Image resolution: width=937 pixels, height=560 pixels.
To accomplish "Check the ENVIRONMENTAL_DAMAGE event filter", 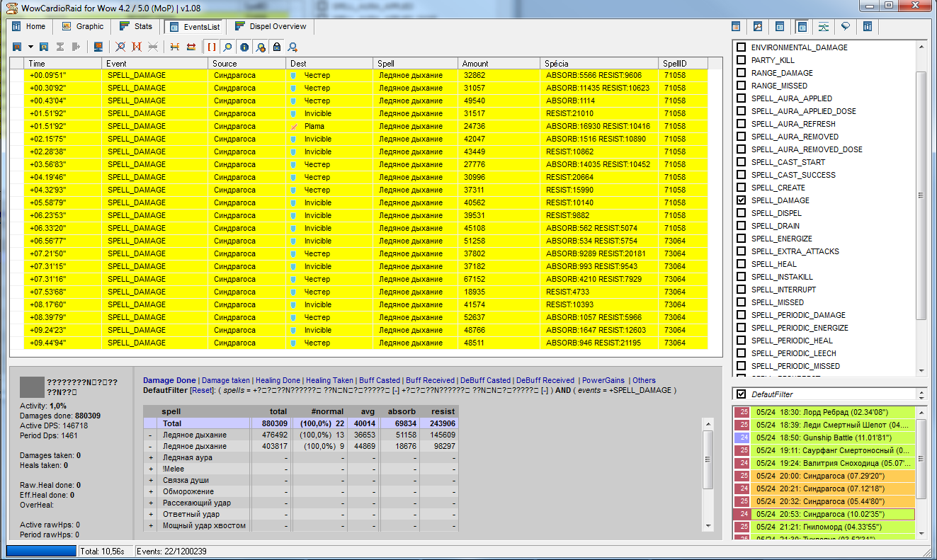I will (741, 47).
